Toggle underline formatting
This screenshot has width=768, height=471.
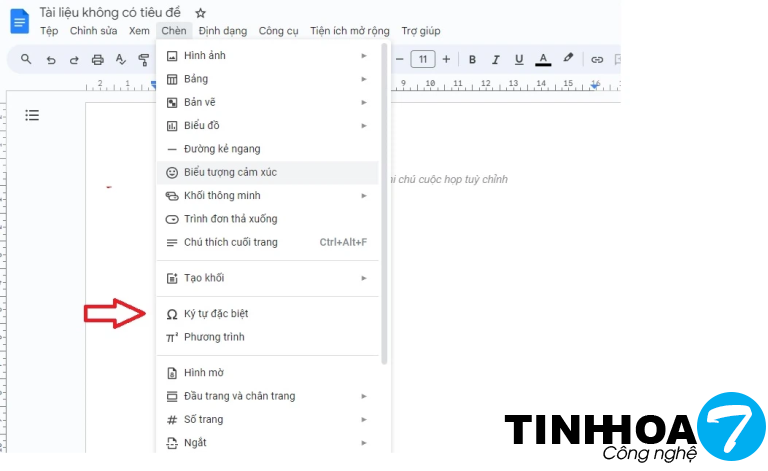point(518,59)
